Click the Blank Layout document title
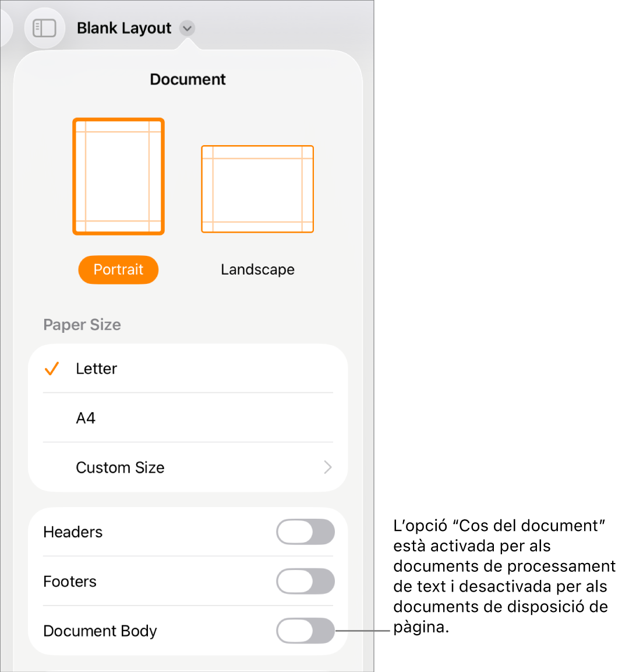 click(x=124, y=29)
